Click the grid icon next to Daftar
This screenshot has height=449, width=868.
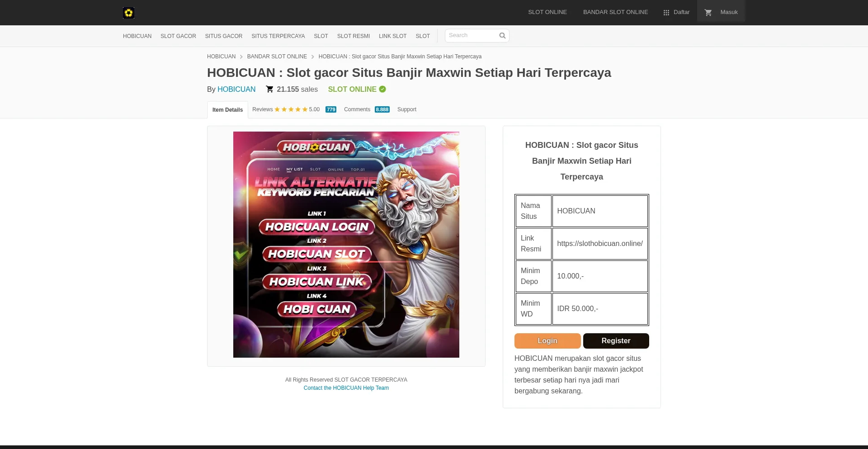coord(666,13)
